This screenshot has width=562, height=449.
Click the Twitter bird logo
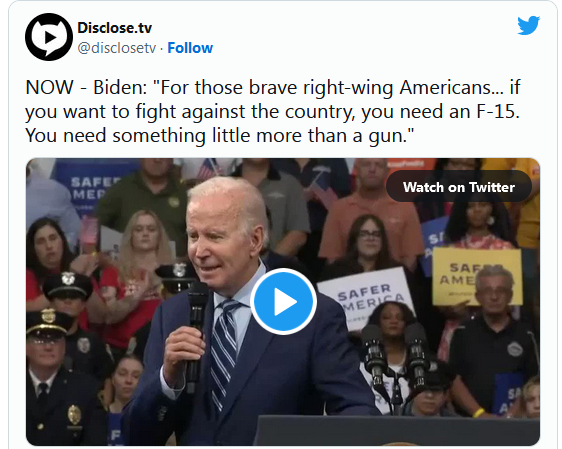pos(528,25)
